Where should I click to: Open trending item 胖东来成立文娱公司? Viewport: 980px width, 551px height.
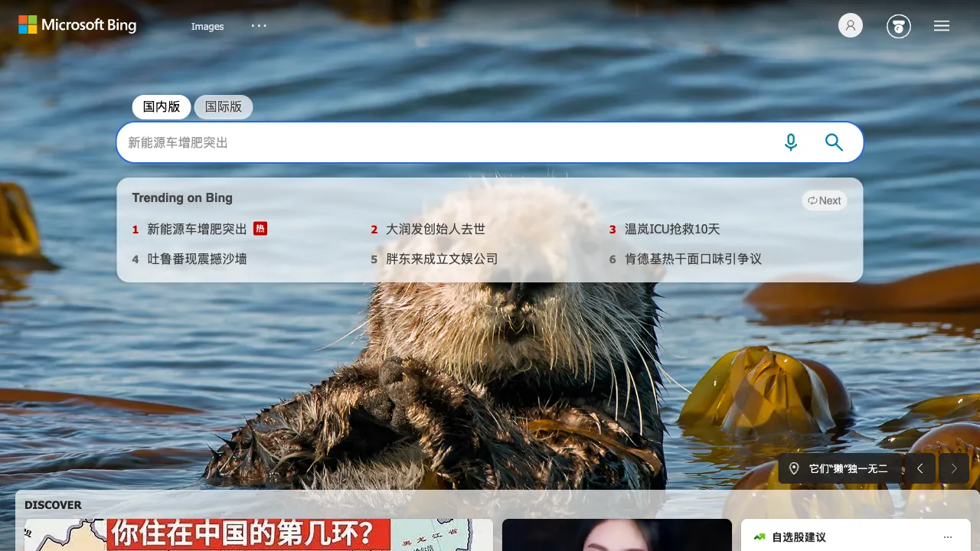click(442, 259)
